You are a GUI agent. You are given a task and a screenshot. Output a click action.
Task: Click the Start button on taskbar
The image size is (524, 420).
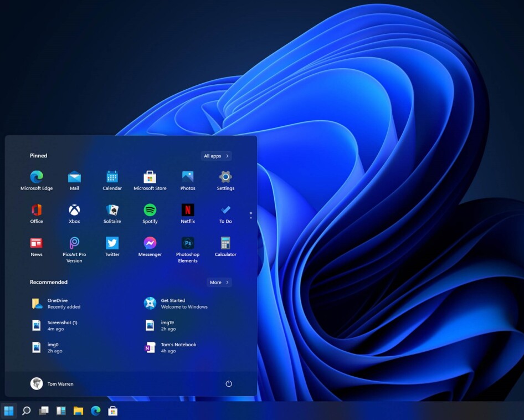point(9,411)
